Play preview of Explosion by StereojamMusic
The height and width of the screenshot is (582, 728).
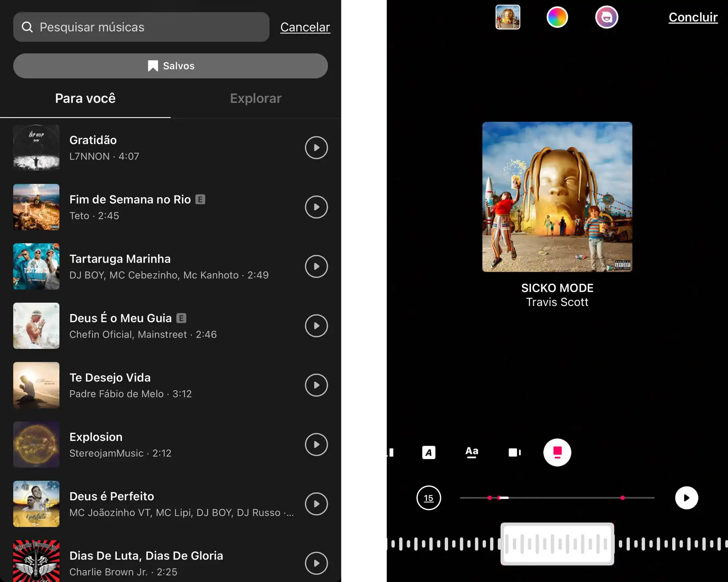tap(316, 444)
